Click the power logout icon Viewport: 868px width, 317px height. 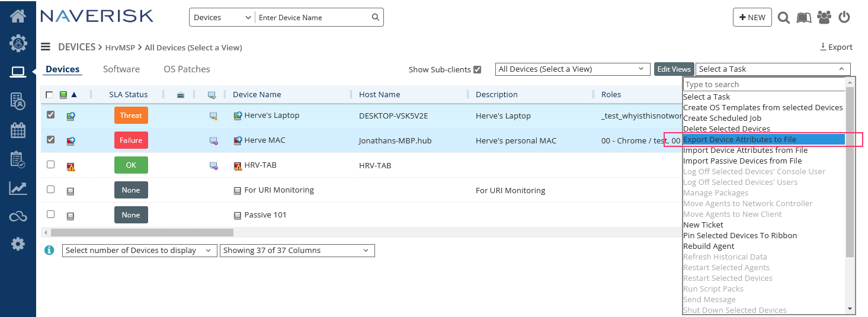(844, 17)
